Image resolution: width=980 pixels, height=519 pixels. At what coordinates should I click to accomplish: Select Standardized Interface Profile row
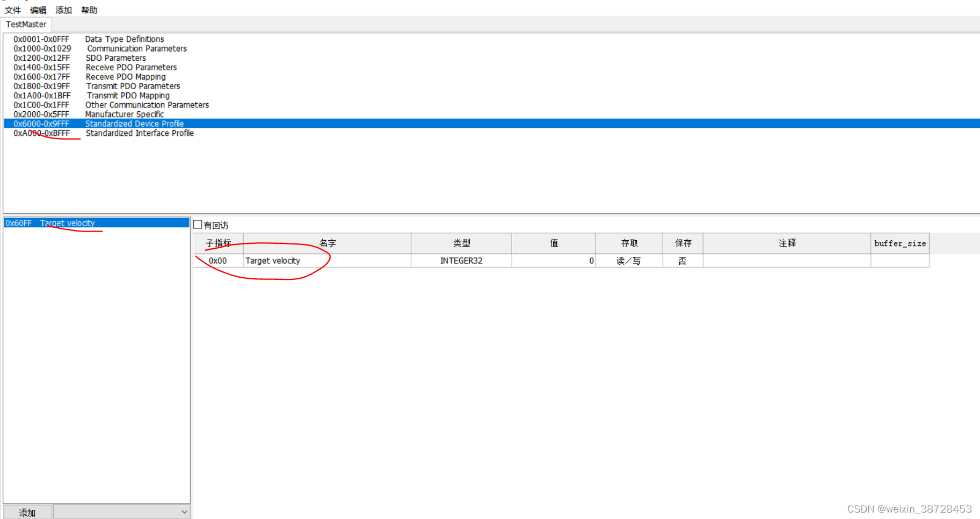tap(492, 133)
